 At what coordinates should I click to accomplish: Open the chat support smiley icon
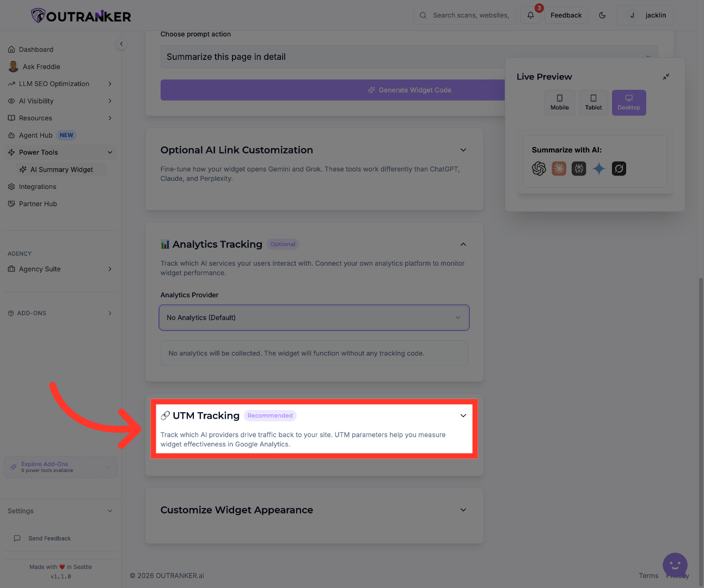(x=675, y=565)
